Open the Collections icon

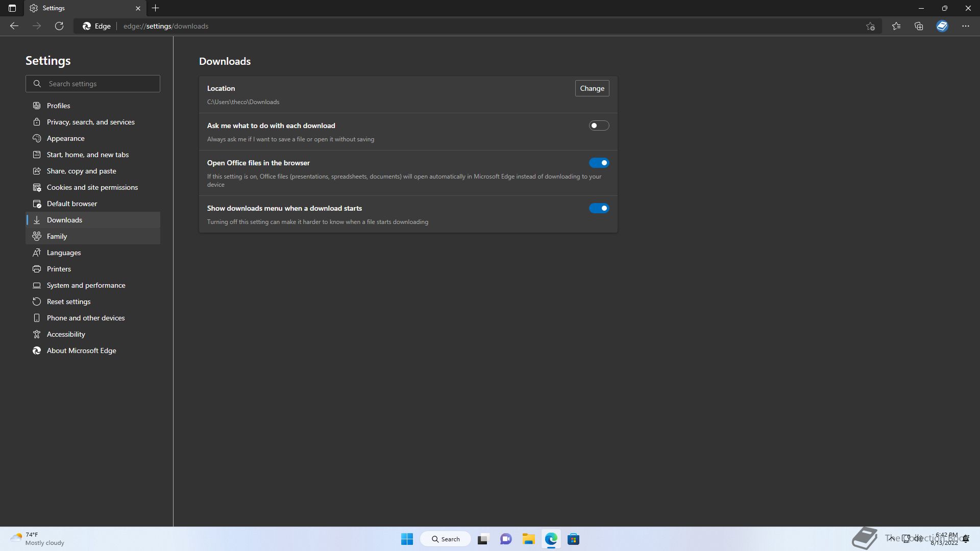point(919,26)
